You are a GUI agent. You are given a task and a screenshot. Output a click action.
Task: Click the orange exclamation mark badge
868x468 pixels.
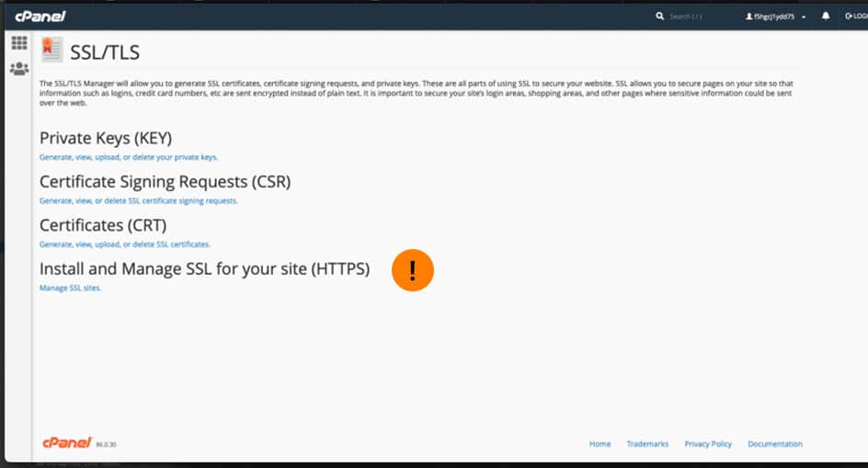[413, 270]
